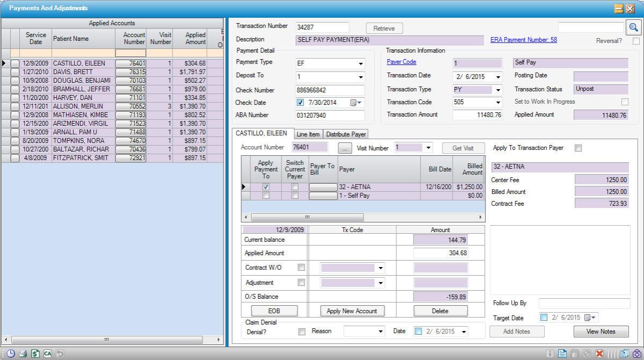Open the ERA Payment Number: 58 link
Screen dimensions: 644x360
coord(523,40)
